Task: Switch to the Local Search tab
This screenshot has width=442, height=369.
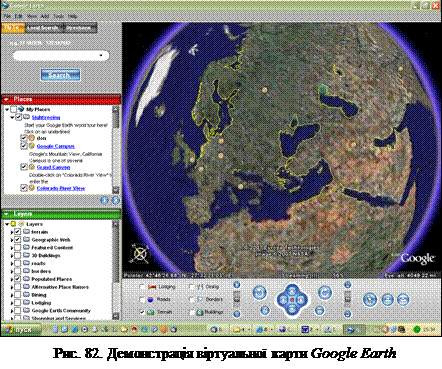Action: point(43,28)
